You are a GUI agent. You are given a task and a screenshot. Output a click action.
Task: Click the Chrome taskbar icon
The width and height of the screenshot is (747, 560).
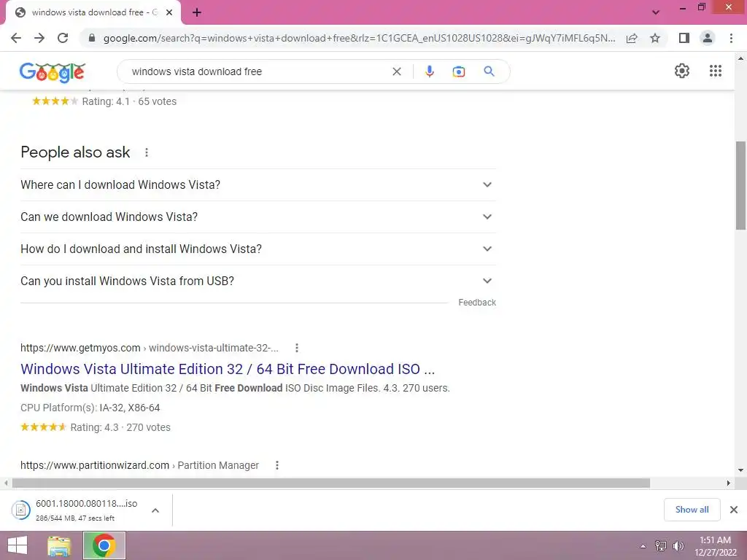104,545
